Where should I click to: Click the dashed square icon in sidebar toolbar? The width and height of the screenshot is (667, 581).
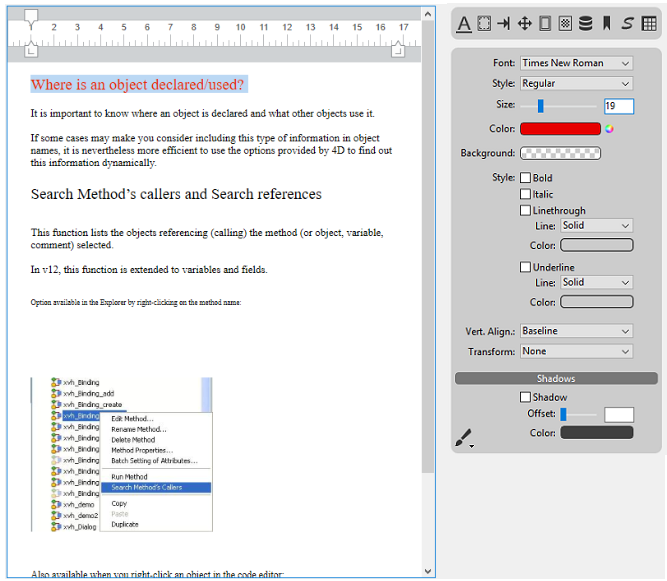(x=484, y=24)
